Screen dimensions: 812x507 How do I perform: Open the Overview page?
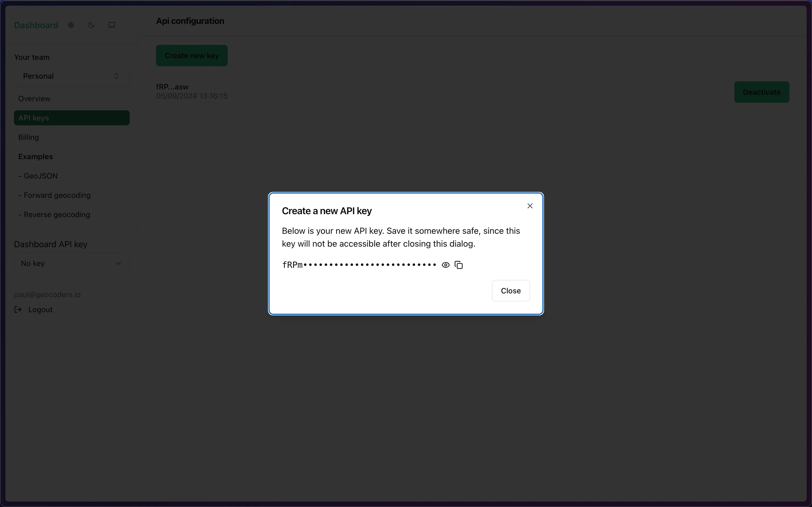pos(72,99)
